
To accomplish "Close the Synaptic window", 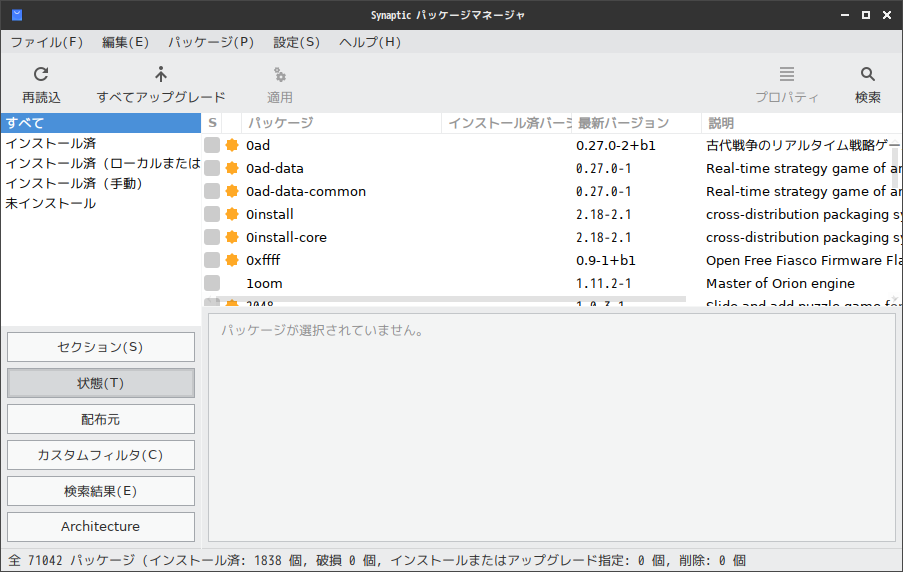I will point(887,15).
